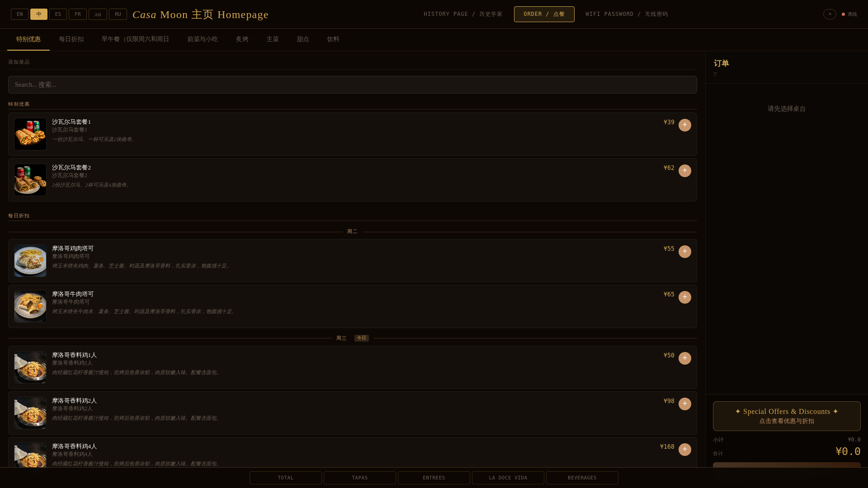Click the 合计 total amount ¥0.0
This screenshot has width=868, height=488.
(848, 452)
